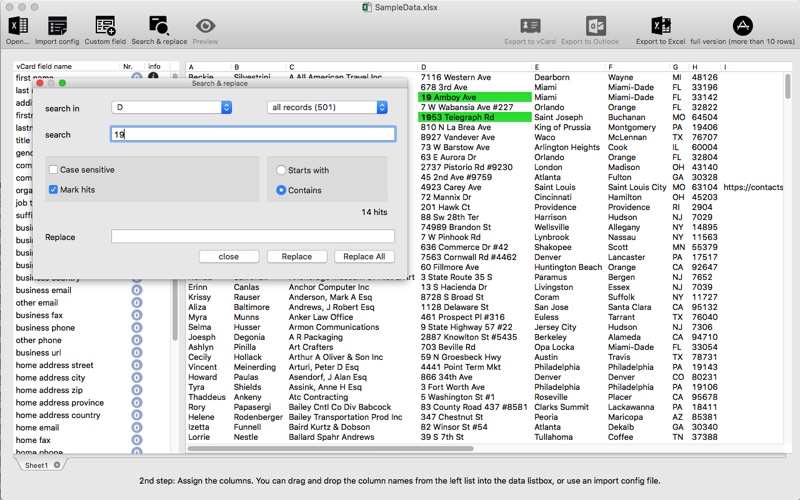Enable the Case sensitive checkbox

click(x=53, y=169)
